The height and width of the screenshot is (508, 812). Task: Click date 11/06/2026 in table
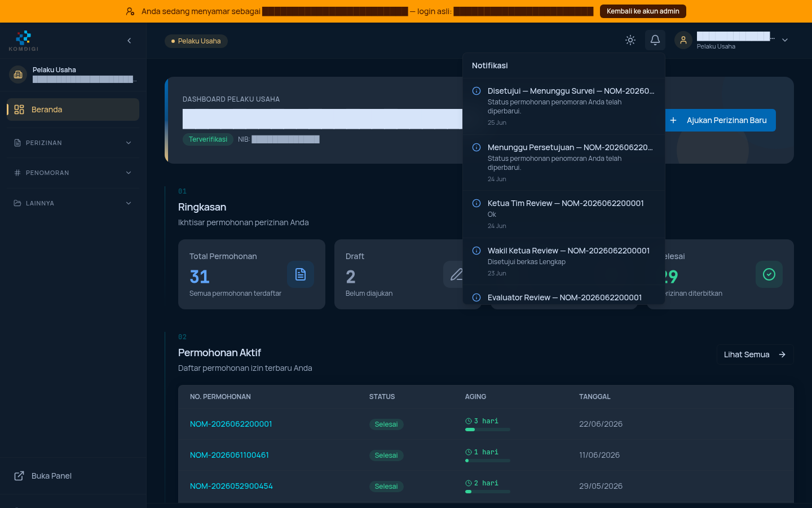pyautogui.click(x=599, y=455)
